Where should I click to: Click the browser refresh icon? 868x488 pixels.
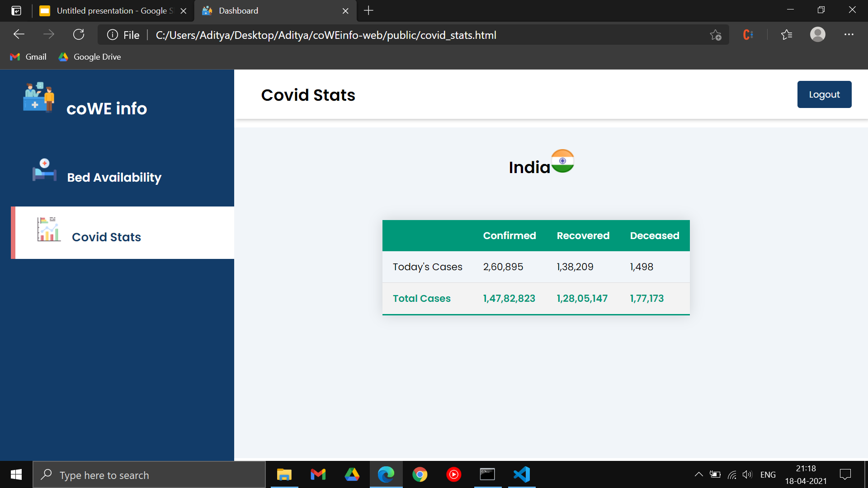(x=79, y=35)
